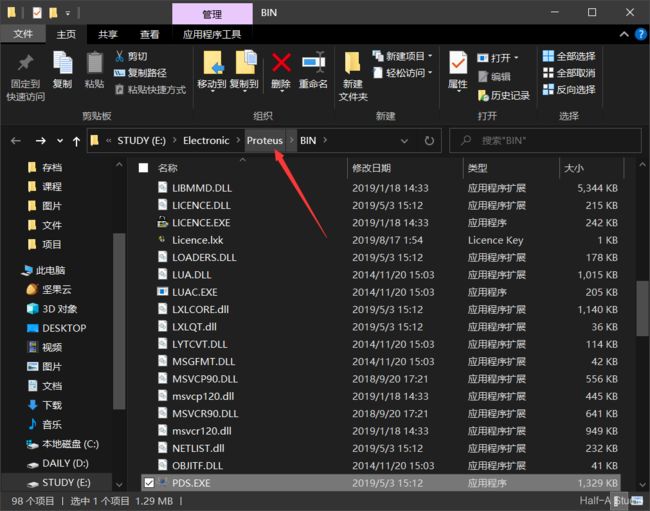Viewport: 650px width, 511px height.
Task: Sort by 修改日期 Date modified column
Action: (x=371, y=168)
